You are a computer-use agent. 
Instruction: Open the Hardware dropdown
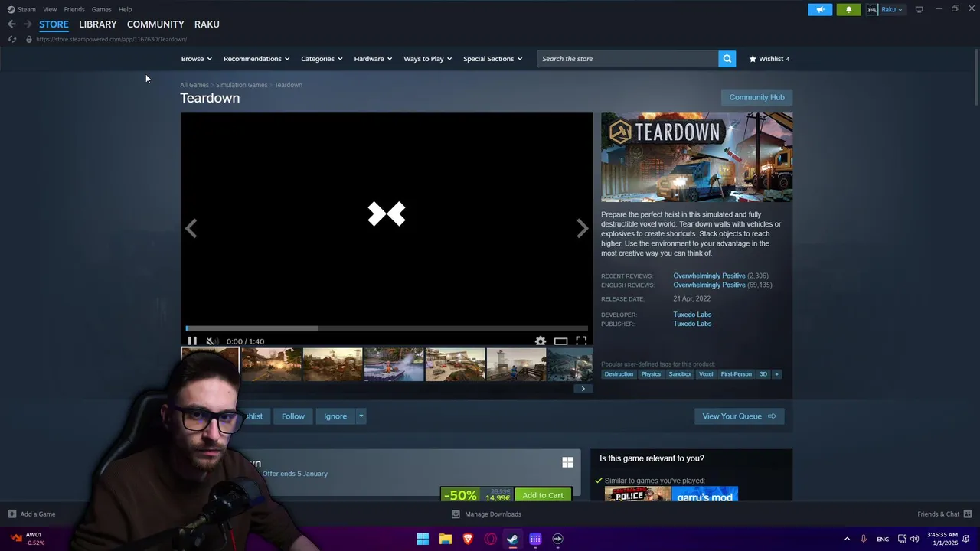tap(373, 59)
